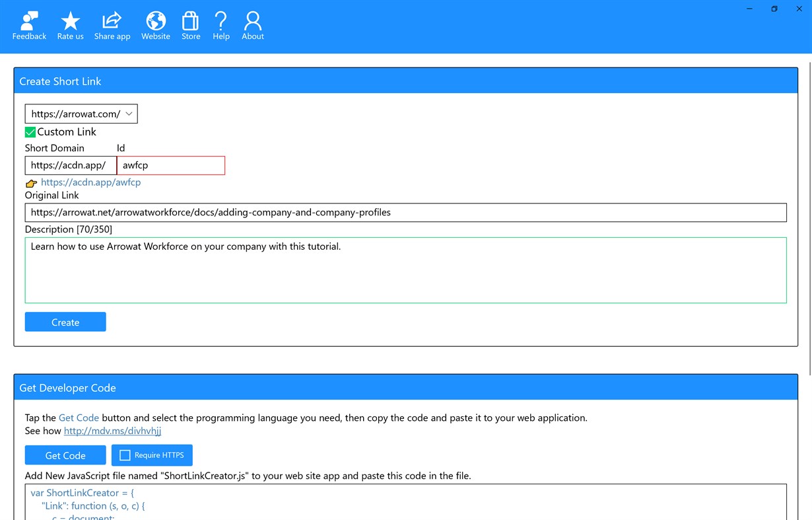The height and width of the screenshot is (520, 812).
Task: Open the https://acdn.app/awfcp link
Action: point(90,182)
